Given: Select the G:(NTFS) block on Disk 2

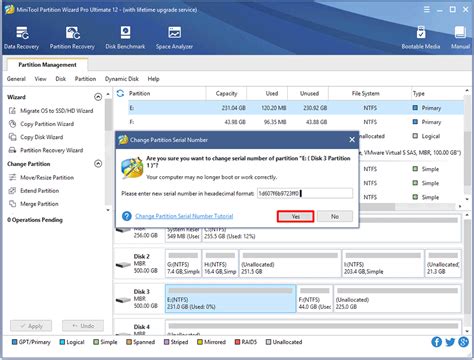Looking at the screenshot, I should pos(183,263).
